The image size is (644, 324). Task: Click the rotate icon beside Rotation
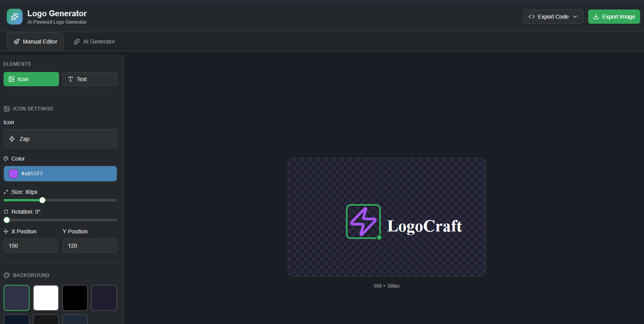click(x=6, y=212)
